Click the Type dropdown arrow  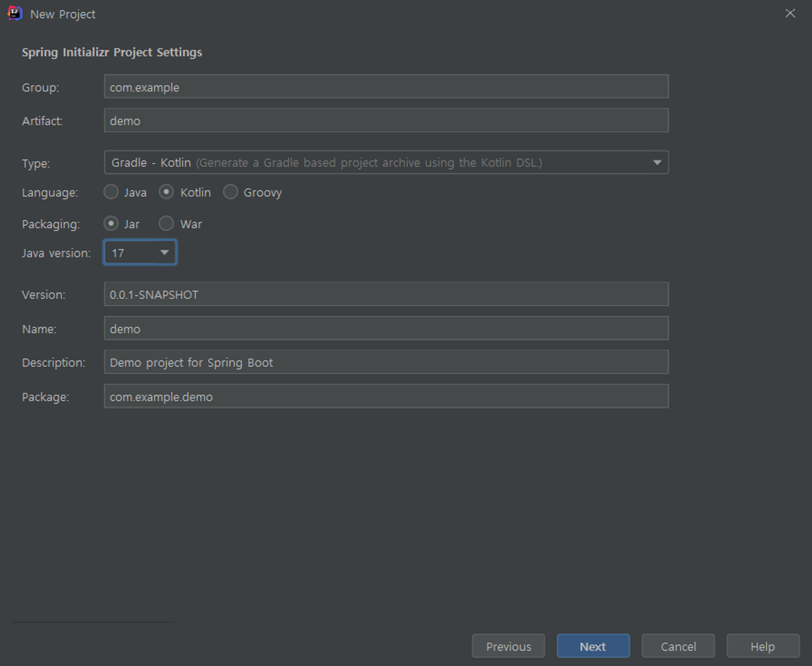pos(657,162)
